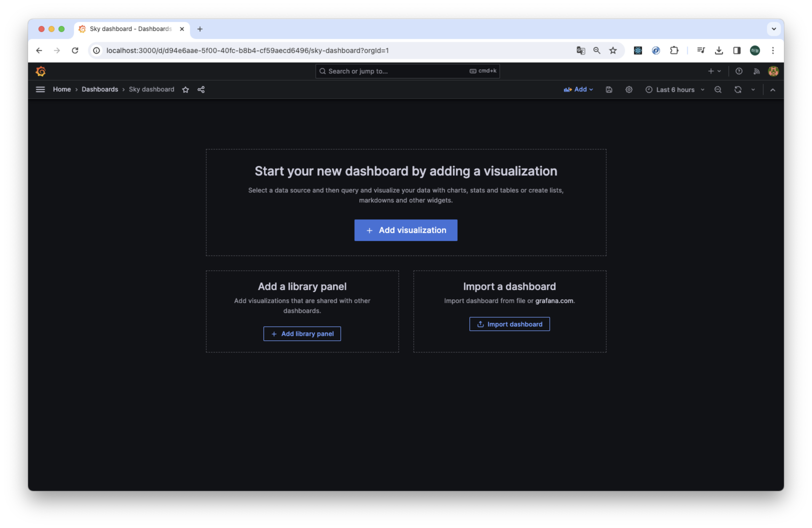Go to Dashboards breadcrumb
Viewport: 812px width, 528px height.
(x=99, y=89)
